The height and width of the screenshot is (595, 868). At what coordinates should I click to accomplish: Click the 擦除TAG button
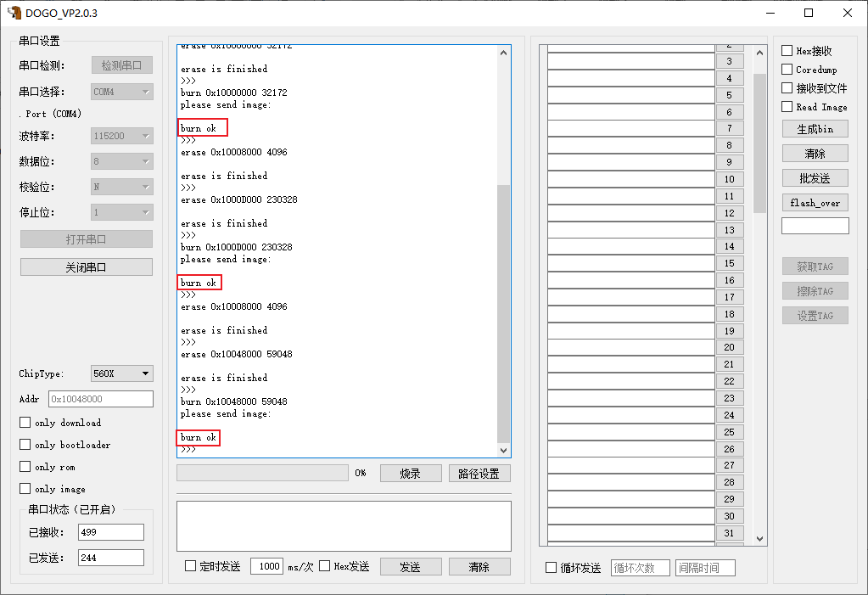815,291
